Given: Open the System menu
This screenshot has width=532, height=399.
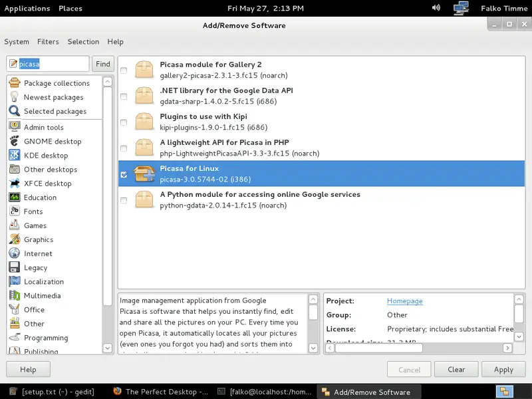Looking at the screenshot, I should [17, 42].
